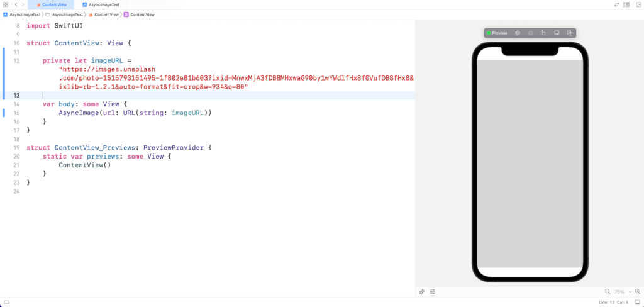Zoom in the preview canvas
This screenshot has width=644, height=307.
click(x=638, y=292)
